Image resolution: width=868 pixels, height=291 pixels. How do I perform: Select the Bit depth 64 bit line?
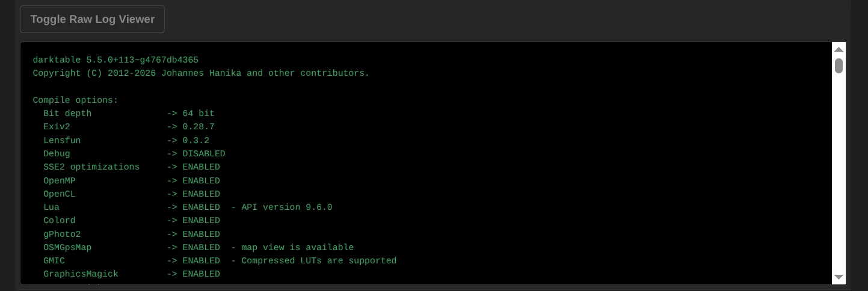(x=129, y=114)
